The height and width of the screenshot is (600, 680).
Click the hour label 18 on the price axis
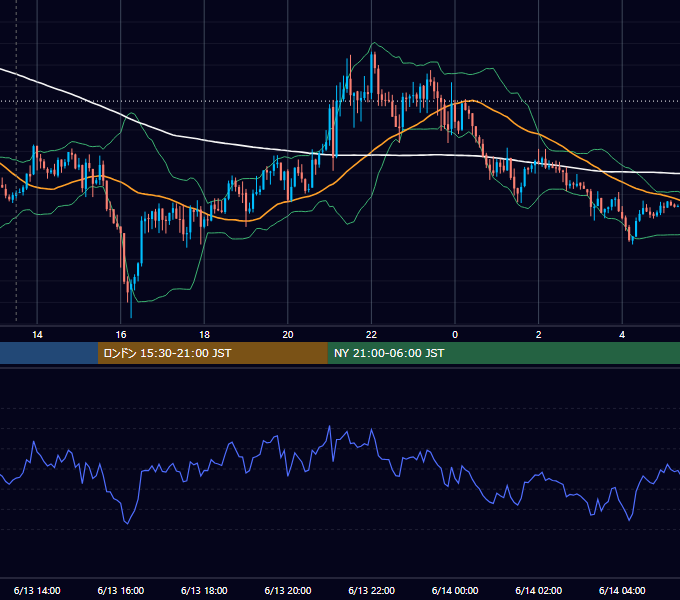204,335
